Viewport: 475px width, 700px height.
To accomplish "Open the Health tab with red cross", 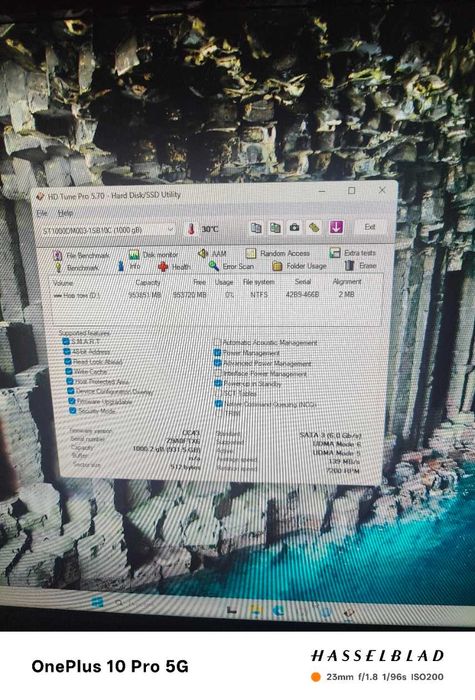I will click(174, 267).
